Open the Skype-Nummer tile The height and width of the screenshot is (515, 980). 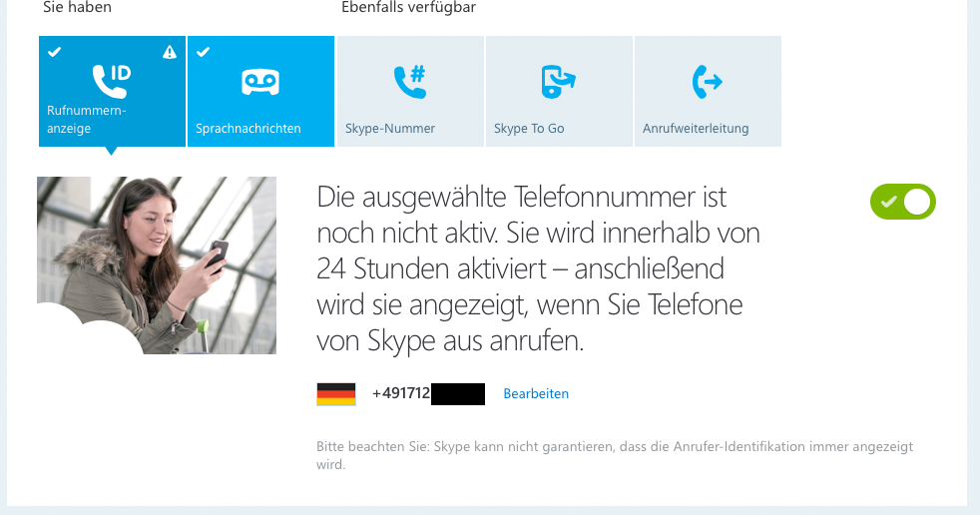coord(410,91)
